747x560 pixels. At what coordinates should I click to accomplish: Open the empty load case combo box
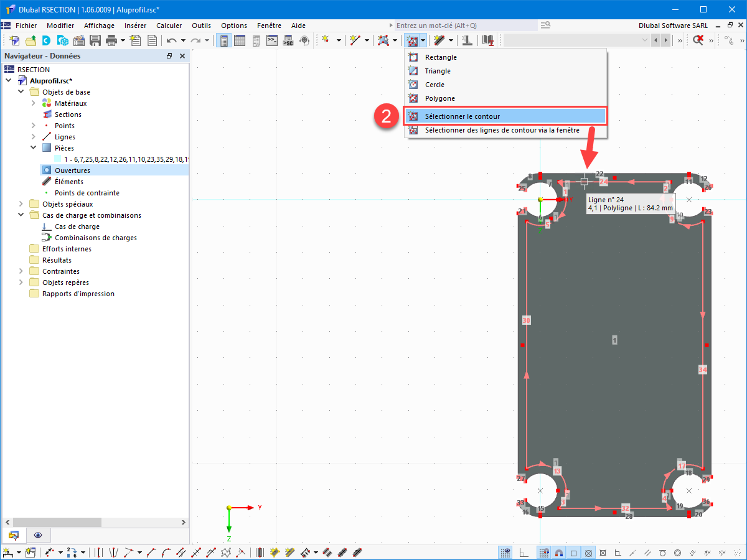point(576,40)
